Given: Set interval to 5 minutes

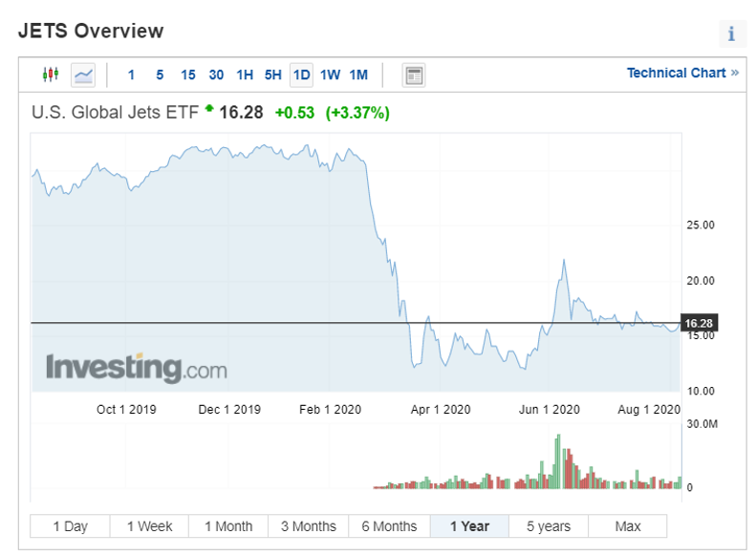Looking at the screenshot, I should tap(160, 75).
